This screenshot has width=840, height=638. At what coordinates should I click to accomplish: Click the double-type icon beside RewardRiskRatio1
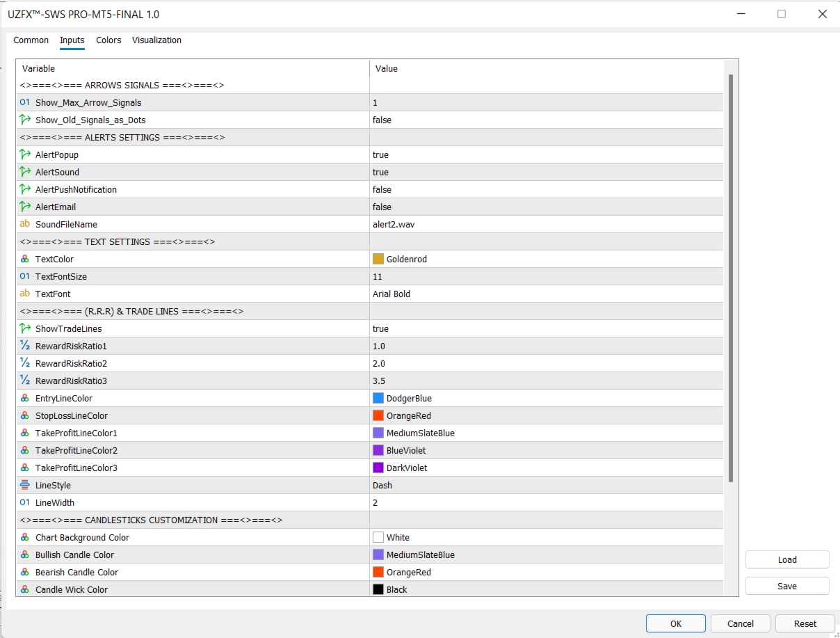25,346
